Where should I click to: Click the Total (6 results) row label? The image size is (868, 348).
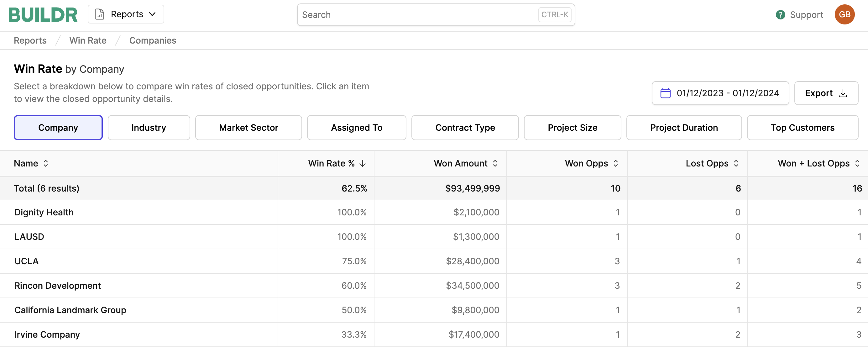coord(46,188)
